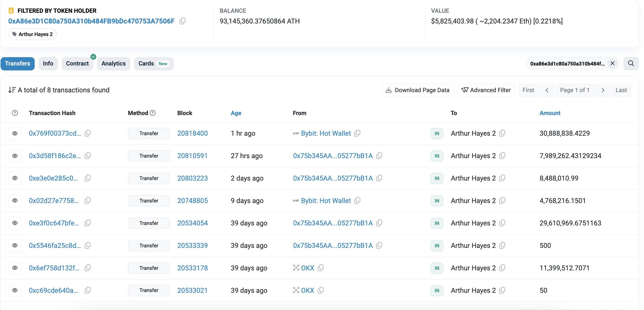The image size is (644, 310).
Task: Copy From address in block 20534054 row
Action: (379, 223)
